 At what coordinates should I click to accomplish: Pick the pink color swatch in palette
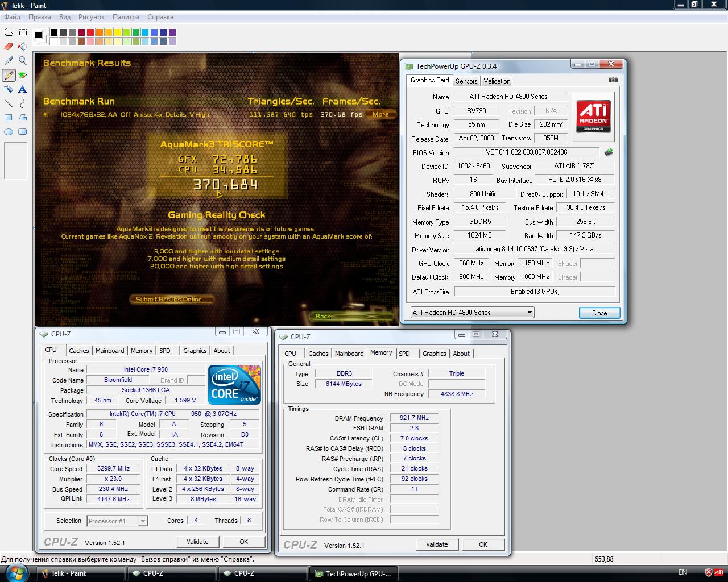pyautogui.click(x=90, y=41)
